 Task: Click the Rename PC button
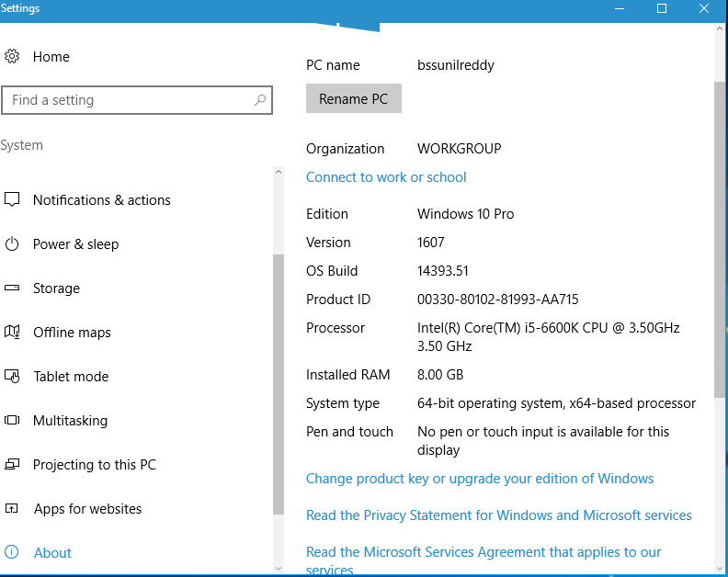[x=353, y=98]
